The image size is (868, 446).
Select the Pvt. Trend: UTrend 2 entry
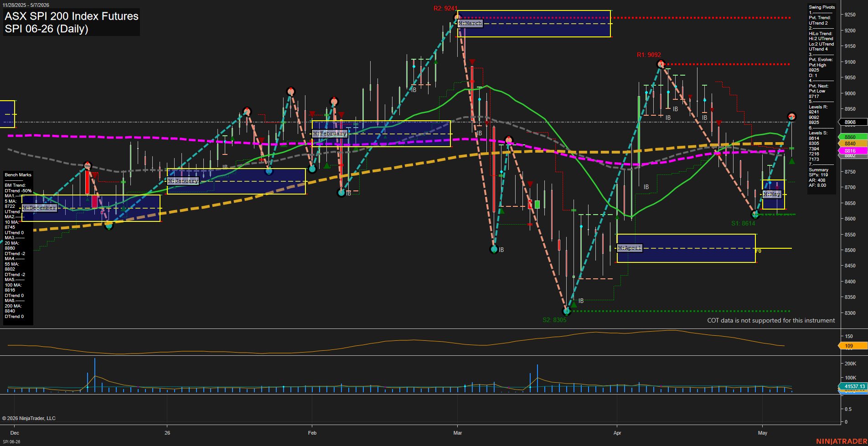(x=820, y=21)
